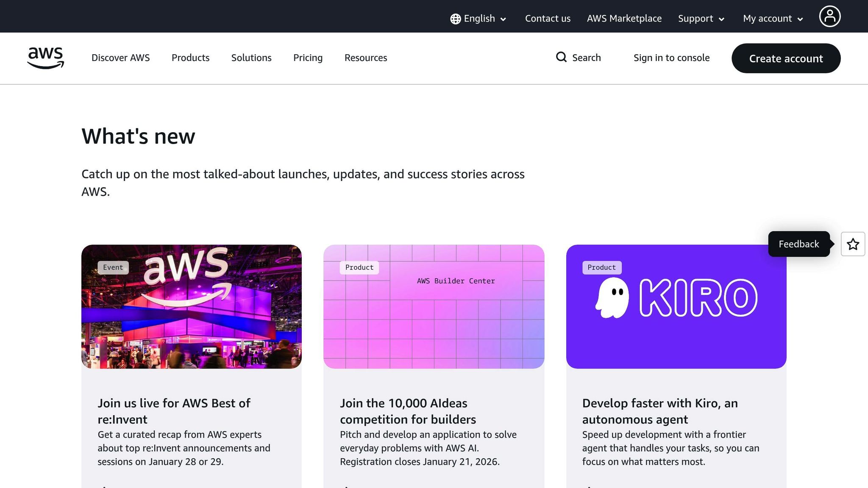Expand the Support dropdown menu

[x=701, y=19]
